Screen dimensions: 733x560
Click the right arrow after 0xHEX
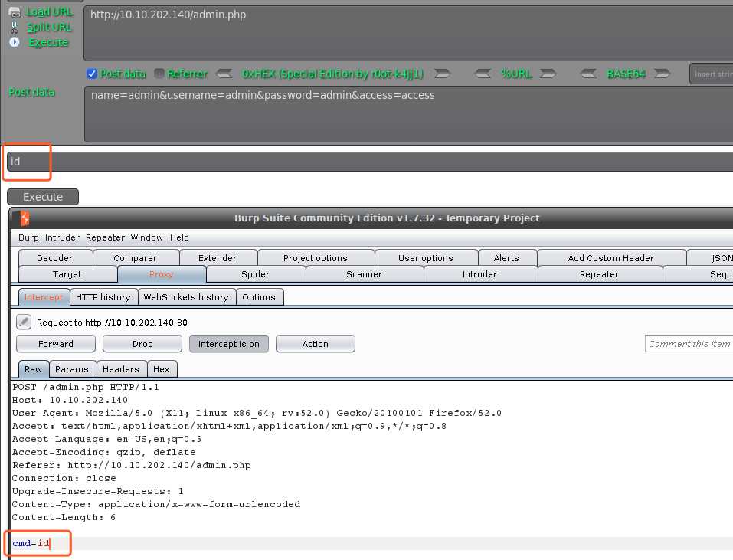pos(442,74)
